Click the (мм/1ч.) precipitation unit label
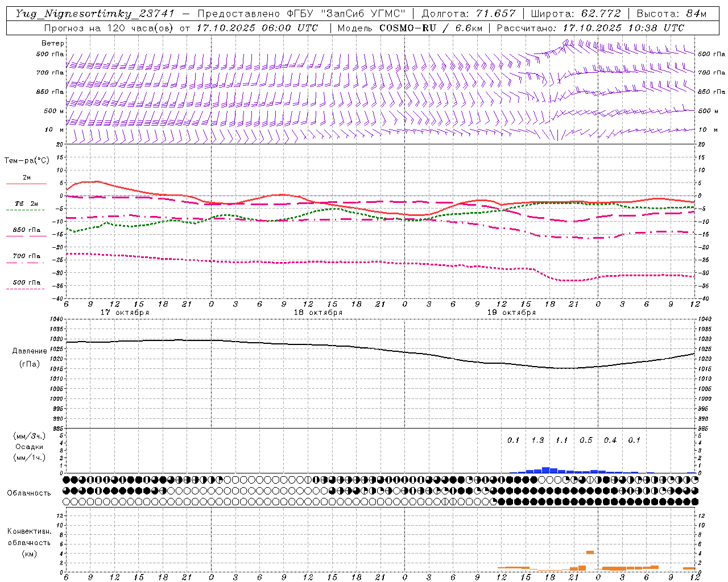Viewport: 728px width, 582px height. pos(29,458)
